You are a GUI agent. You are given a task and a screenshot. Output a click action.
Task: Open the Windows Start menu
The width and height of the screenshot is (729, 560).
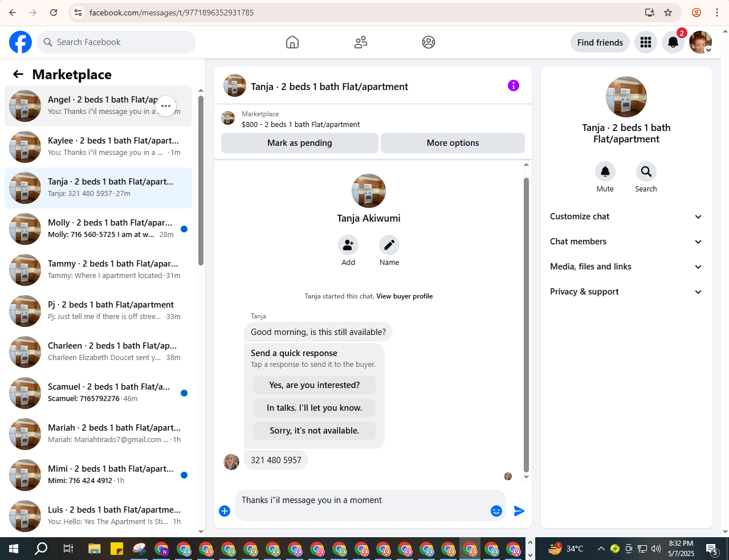tap(14, 549)
